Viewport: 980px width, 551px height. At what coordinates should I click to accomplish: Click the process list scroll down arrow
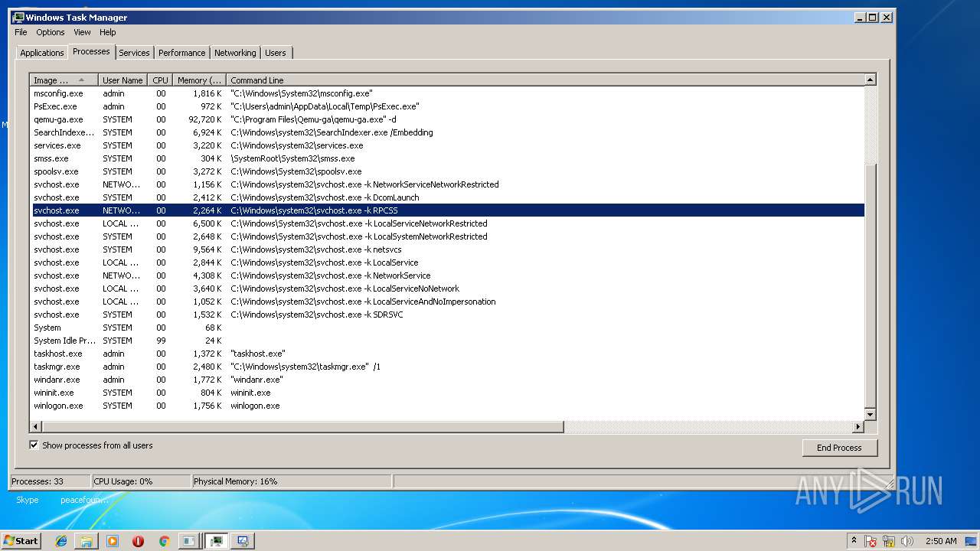870,414
